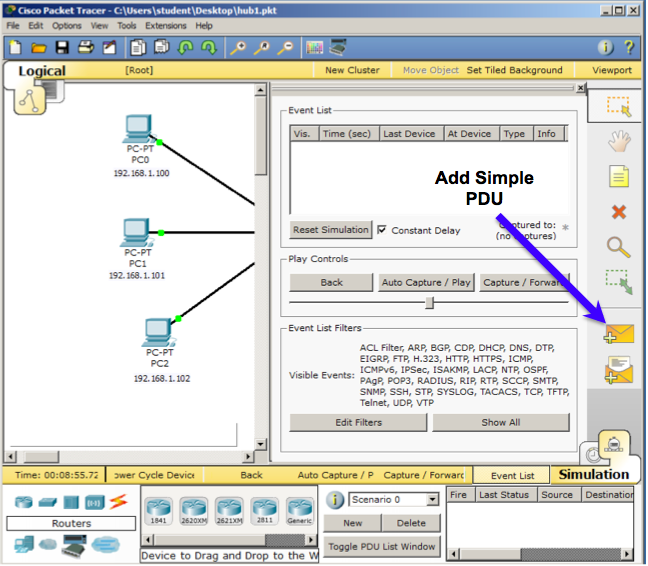Screen dimensions: 648x566
Task: Choose the Select tool in right sidebar
Action: (619, 106)
